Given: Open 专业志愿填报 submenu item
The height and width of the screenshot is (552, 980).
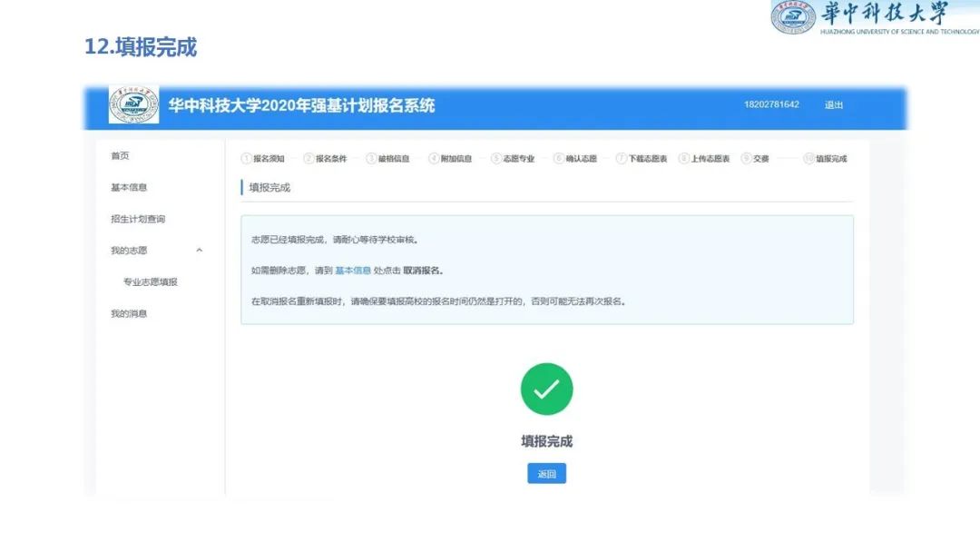Looking at the screenshot, I should pyautogui.click(x=151, y=282).
